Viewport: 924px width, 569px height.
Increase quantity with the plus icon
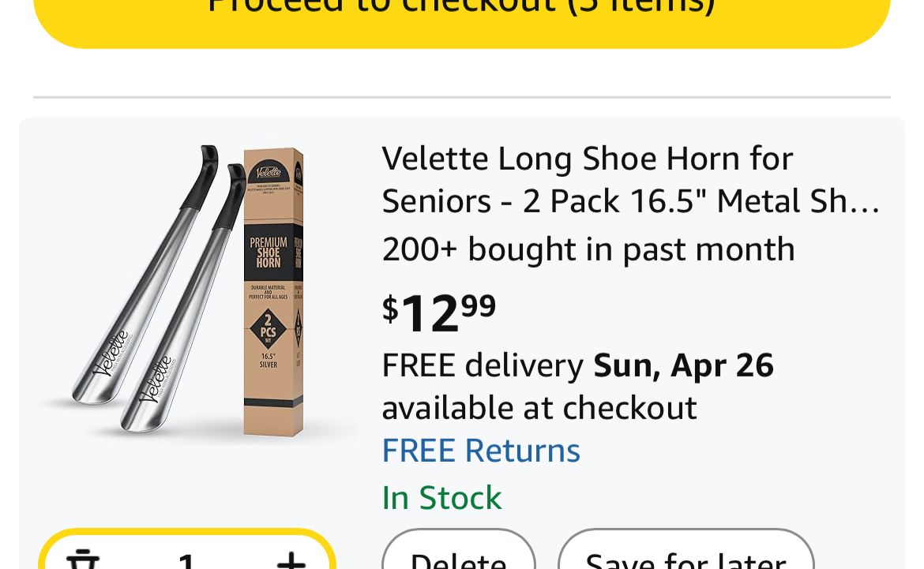(291, 560)
